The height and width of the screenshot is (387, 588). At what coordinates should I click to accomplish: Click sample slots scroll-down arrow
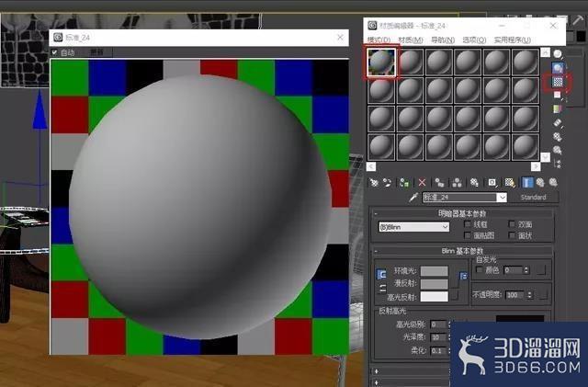546,157
